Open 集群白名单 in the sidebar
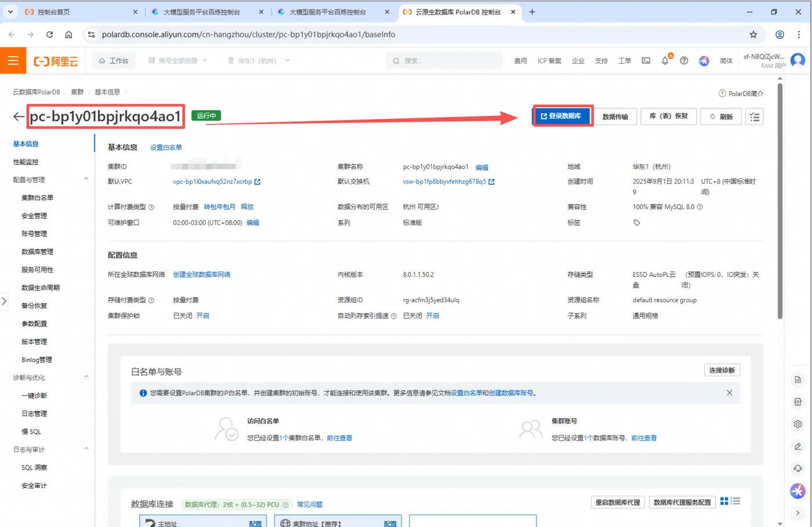812x527 pixels. point(38,198)
